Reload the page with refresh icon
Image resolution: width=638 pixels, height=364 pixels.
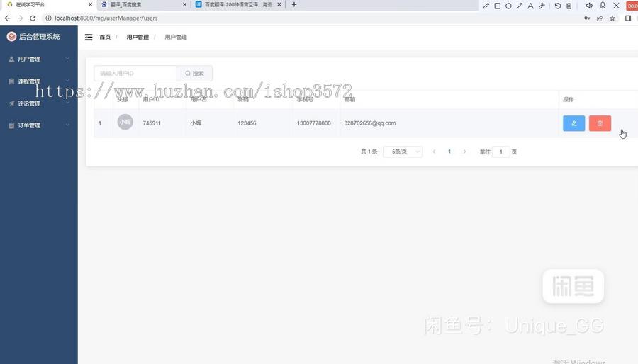[33, 18]
